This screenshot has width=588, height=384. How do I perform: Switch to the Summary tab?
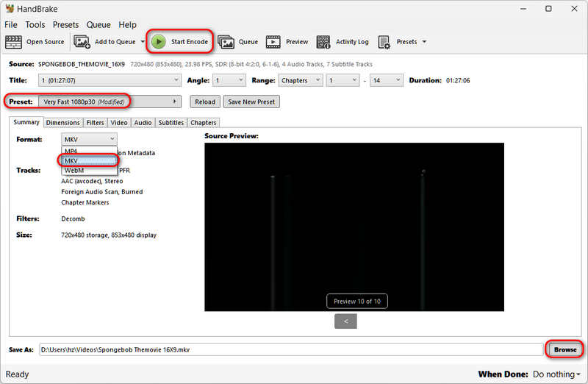pyautogui.click(x=26, y=122)
